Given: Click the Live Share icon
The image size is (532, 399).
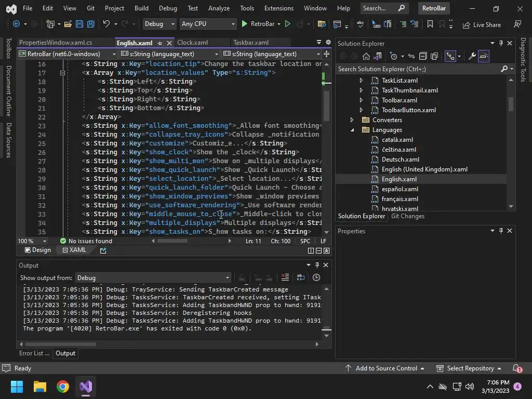Looking at the screenshot, I should pyautogui.click(x=465, y=24).
